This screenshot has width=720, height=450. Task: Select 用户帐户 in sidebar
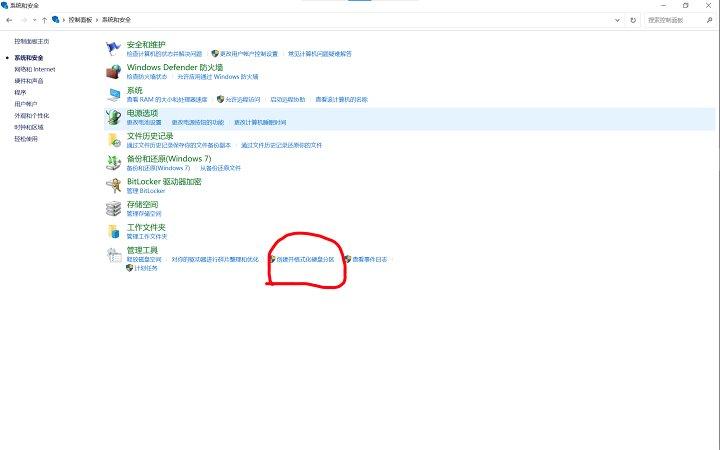pos(26,104)
